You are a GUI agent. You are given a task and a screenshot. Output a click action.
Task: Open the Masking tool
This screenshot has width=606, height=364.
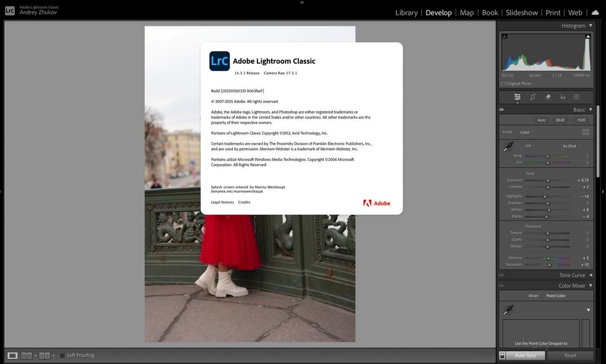tap(576, 97)
